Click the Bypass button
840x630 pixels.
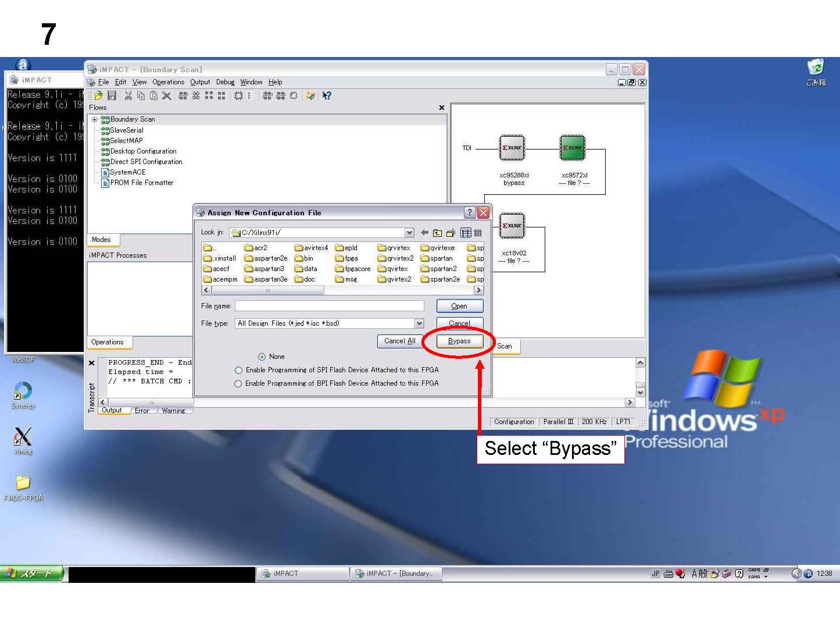click(x=459, y=341)
